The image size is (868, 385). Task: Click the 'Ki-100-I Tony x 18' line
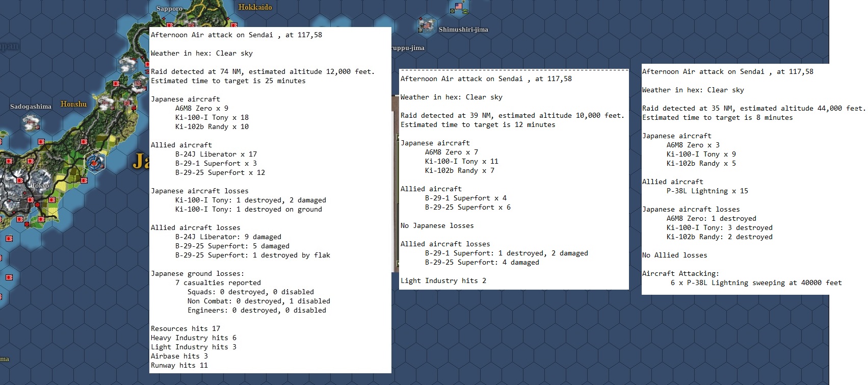212,118
